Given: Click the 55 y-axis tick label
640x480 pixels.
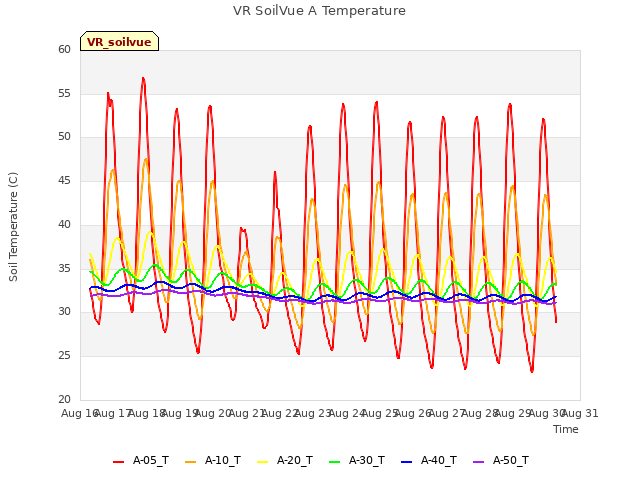Looking at the screenshot, I should pos(64,93).
